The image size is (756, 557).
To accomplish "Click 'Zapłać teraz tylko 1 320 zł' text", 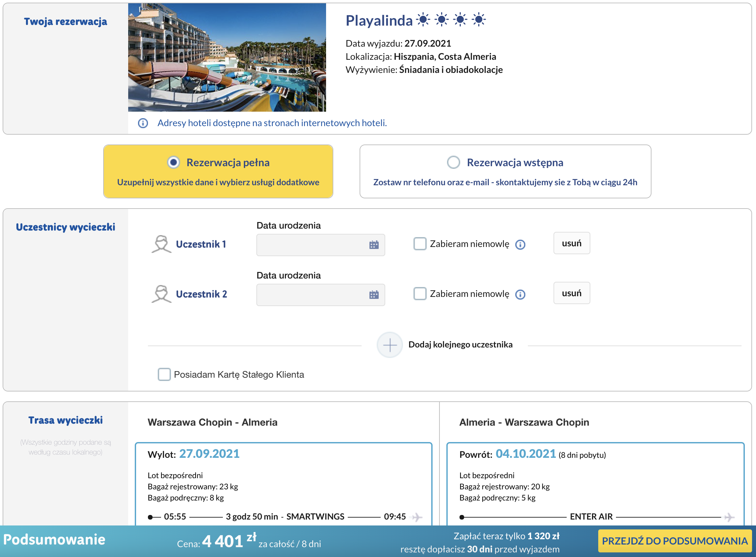I will pyautogui.click(x=507, y=536).
